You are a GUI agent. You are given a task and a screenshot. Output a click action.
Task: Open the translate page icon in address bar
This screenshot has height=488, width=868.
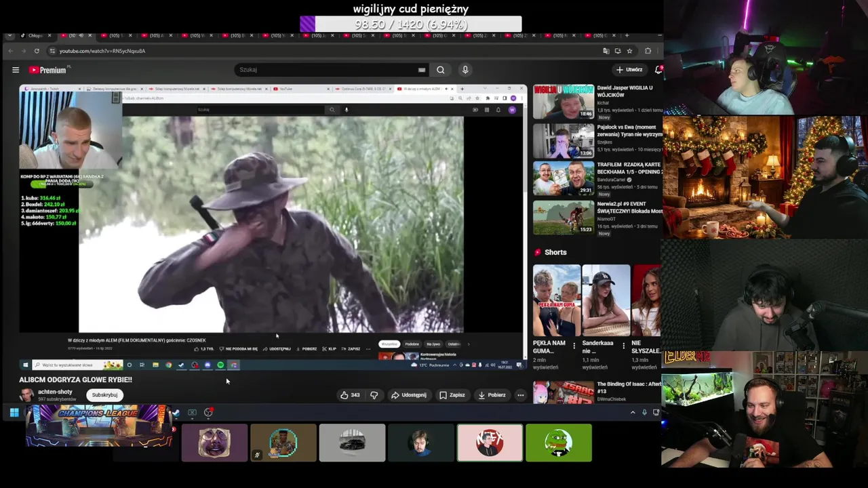(606, 51)
